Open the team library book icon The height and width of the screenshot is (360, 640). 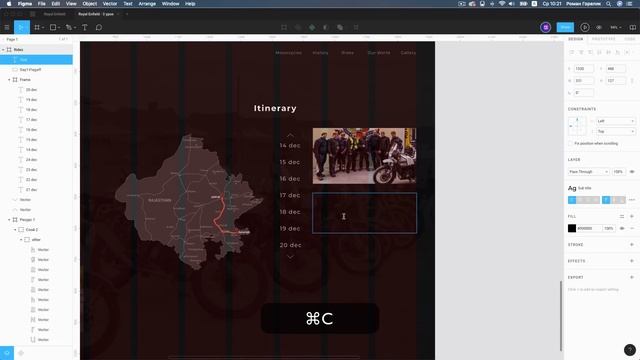point(633,27)
